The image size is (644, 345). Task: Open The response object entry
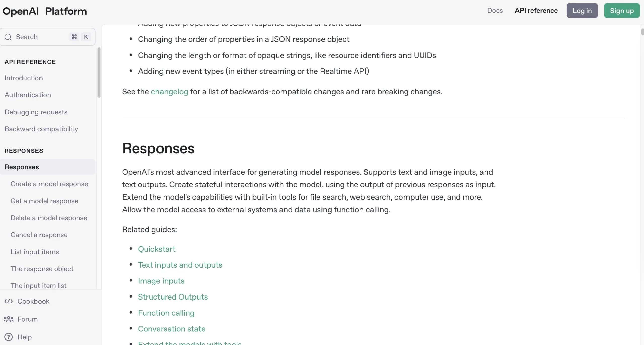[x=42, y=269]
